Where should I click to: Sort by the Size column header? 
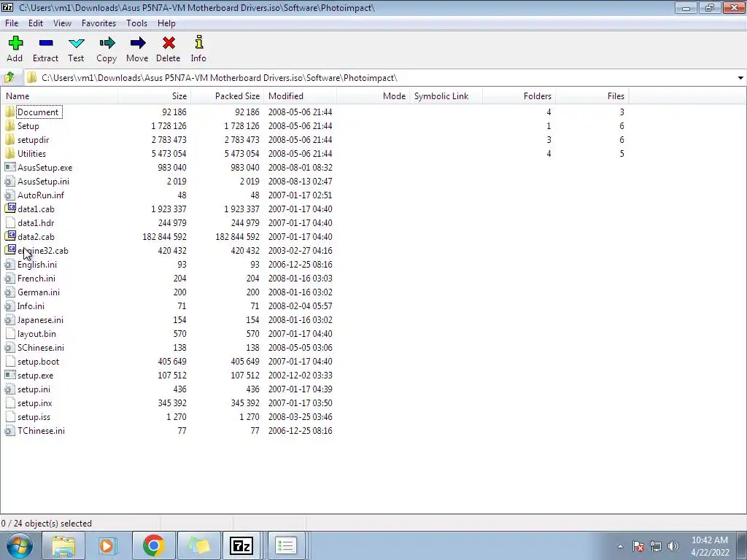point(155,96)
